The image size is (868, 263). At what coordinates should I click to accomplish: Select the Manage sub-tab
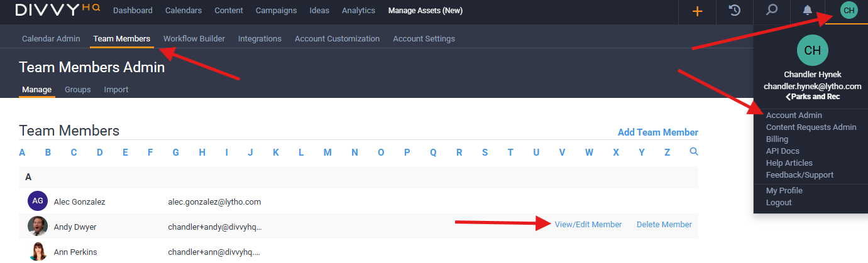click(36, 89)
